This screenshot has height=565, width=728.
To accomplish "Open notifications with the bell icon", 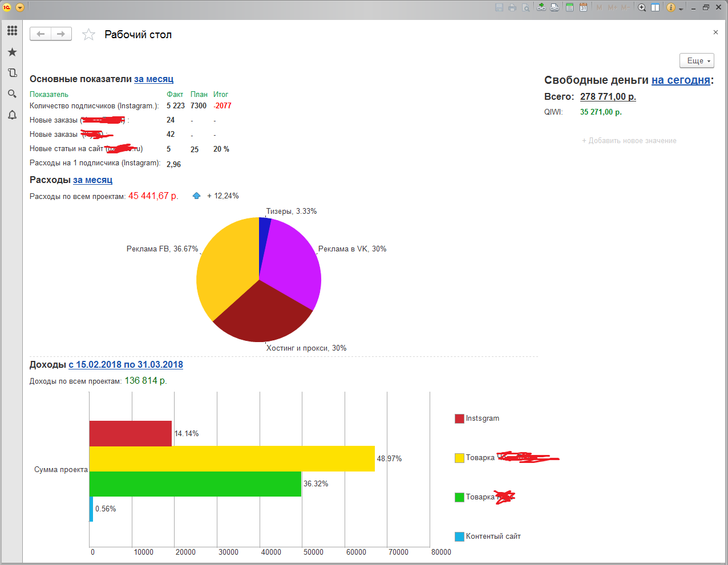I will pyautogui.click(x=12, y=115).
